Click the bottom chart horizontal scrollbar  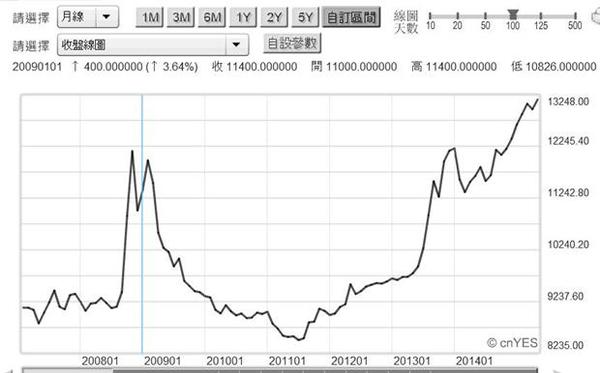coord(280,370)
